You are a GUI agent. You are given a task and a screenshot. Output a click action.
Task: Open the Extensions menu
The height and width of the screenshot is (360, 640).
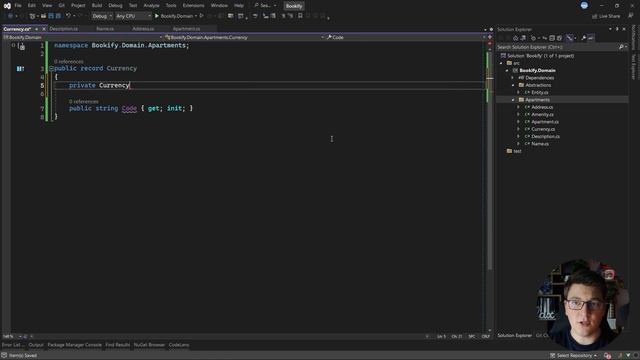(193, 6)
